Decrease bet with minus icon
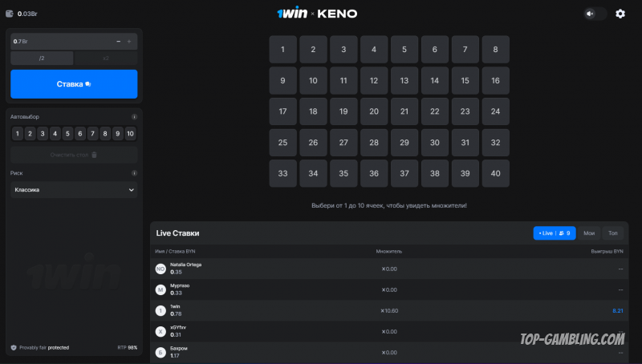 coord(119,41)
